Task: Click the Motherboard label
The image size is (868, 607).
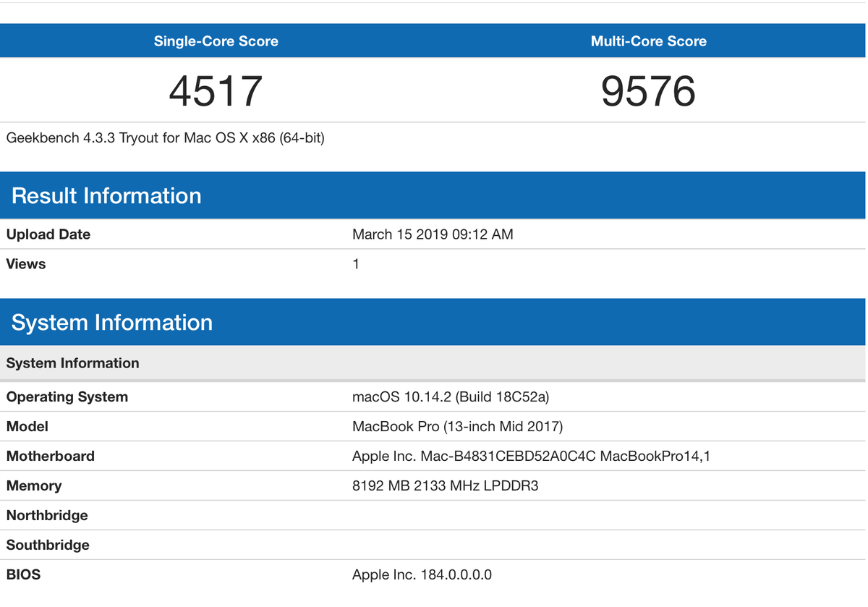Action: point(51,456)
